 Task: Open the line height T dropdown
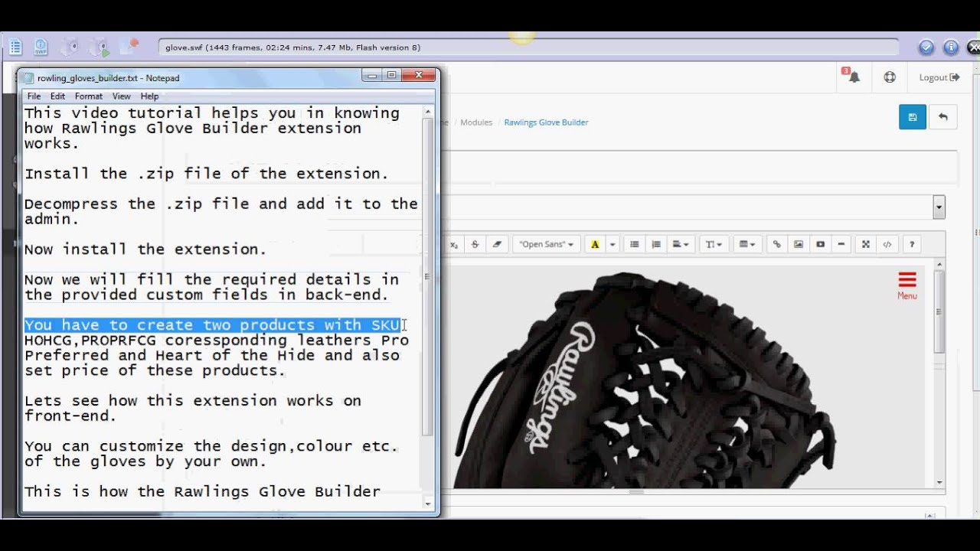[714, 244]
